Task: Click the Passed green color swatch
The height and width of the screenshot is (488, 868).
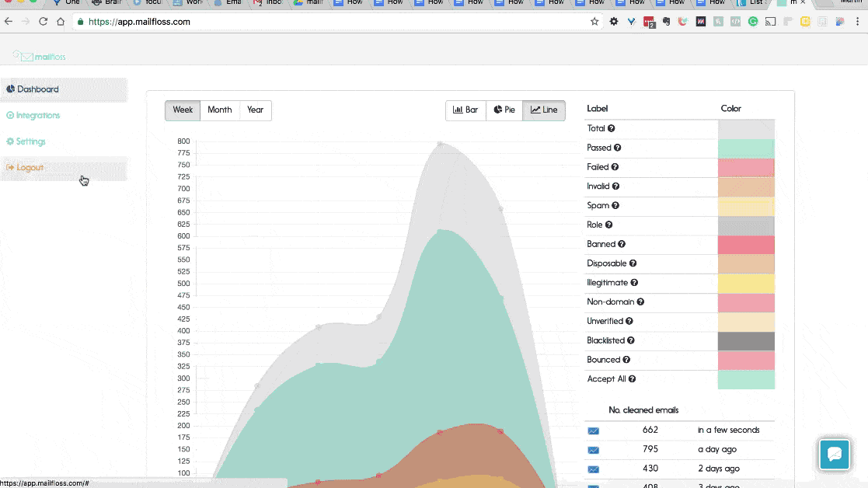Action: tap(746, 148)
